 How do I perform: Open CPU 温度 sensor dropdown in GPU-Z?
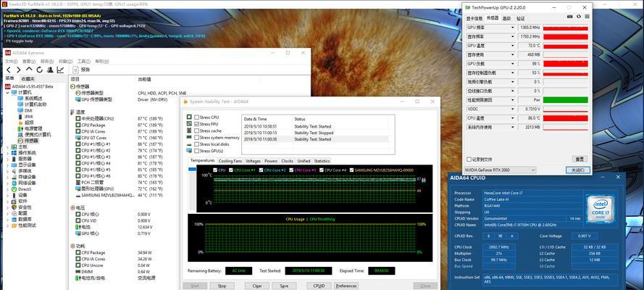pos(513,118)
